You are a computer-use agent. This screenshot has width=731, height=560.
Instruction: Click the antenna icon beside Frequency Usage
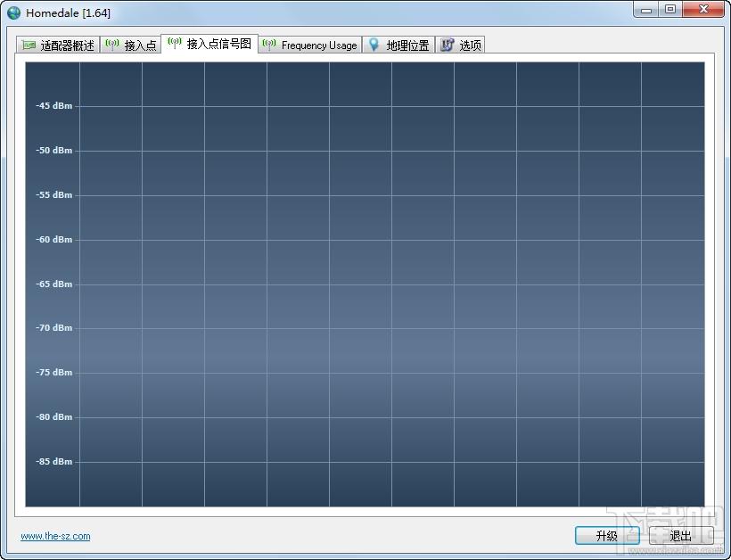(269, 45)
